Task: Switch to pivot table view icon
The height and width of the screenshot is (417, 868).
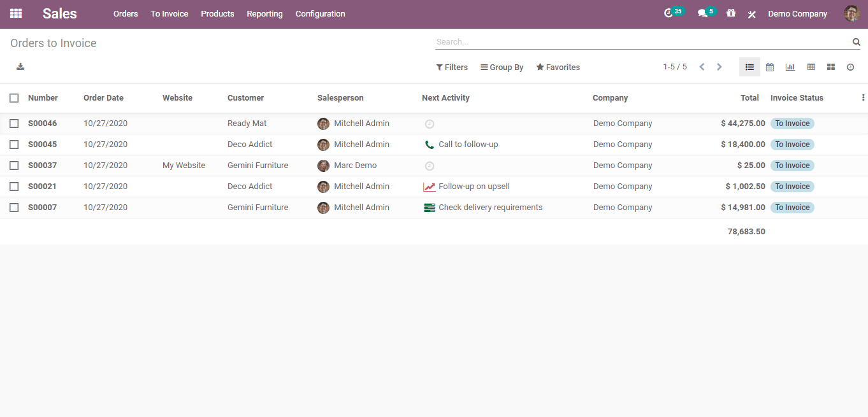Action: [x=811, y=67]
